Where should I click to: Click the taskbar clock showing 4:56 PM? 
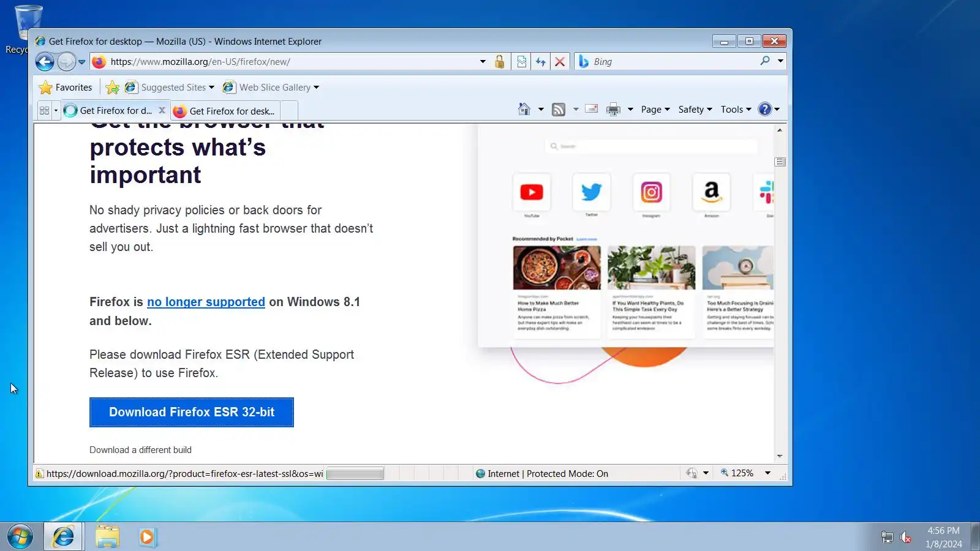coord(943,537)
